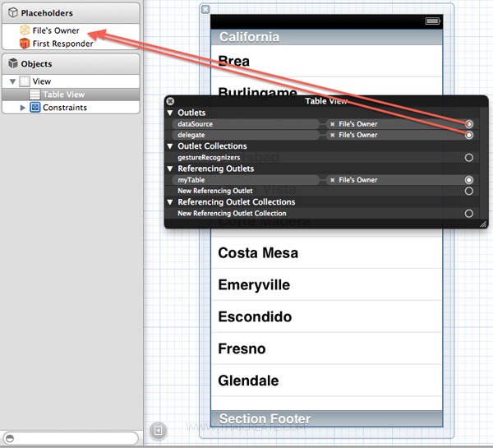
Task: Click the Section Footer bar
Action: point(327,418)
